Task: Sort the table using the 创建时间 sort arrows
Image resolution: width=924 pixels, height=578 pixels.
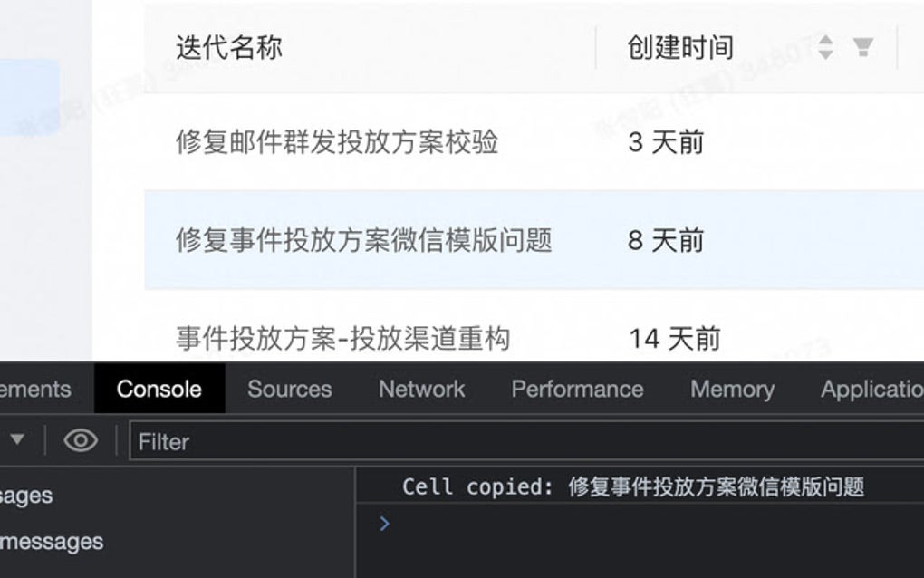Action: click(825, 46)
